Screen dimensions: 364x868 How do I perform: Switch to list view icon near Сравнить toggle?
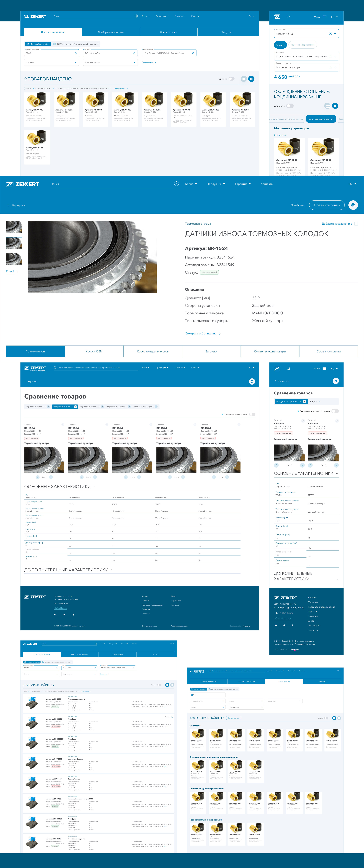(x=244, y=79)
